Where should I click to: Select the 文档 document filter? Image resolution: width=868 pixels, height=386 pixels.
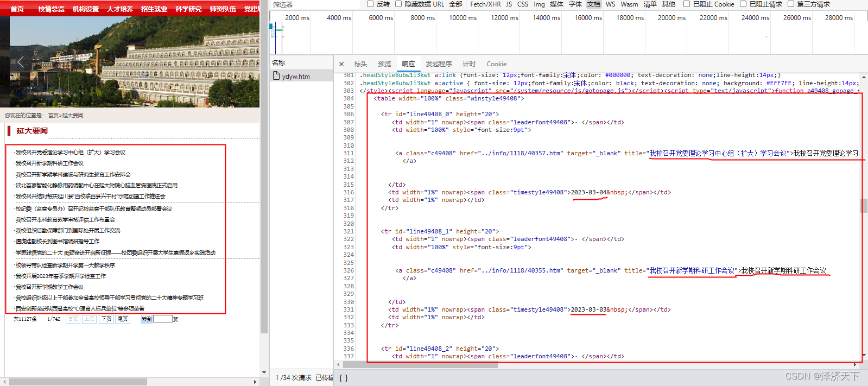tap(594, 4)
